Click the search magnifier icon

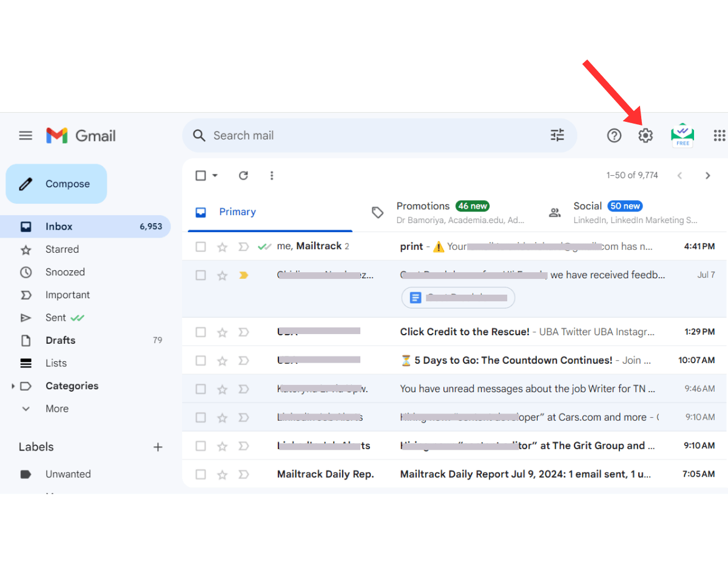point(199,136)
